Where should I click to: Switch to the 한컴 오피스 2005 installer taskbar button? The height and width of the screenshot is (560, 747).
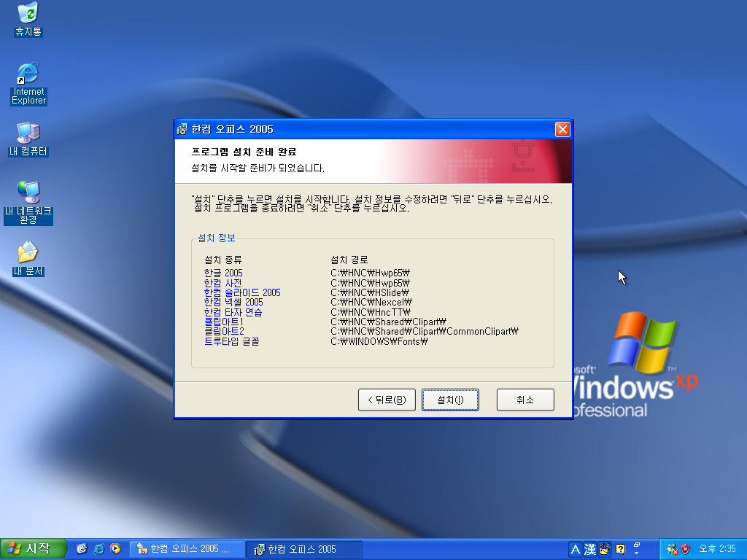[x=304, y=549]
